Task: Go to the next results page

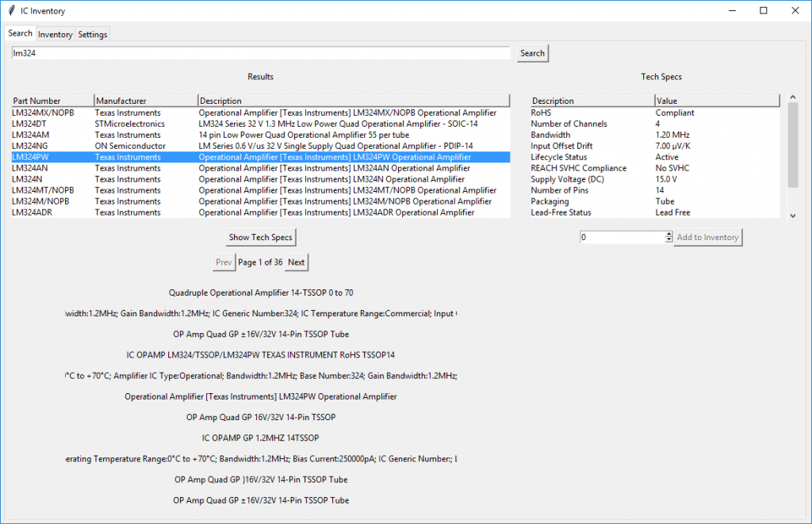Action: pyautogui.click(x=296, y=262)
